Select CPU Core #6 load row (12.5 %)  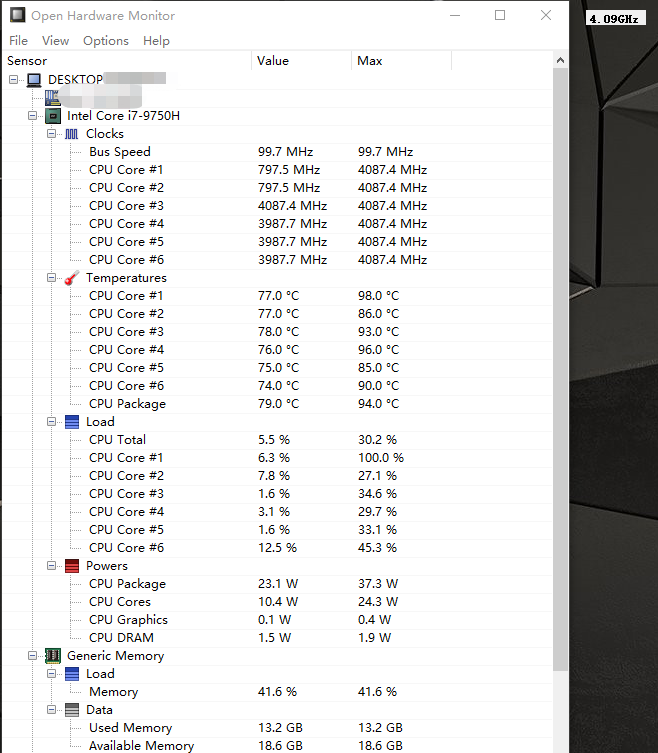pos(278,548)
